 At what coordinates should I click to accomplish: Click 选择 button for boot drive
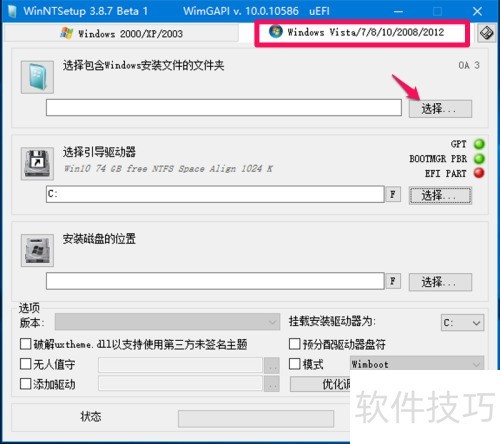click(x=440, y=195)
